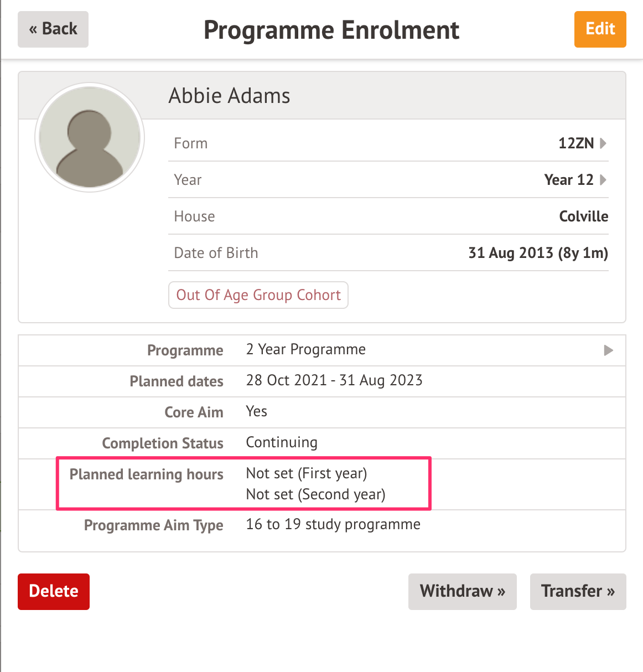Click the Abbie Adams name heading
The height and width of the screenshot is (672, 643).
click(229, 96)
